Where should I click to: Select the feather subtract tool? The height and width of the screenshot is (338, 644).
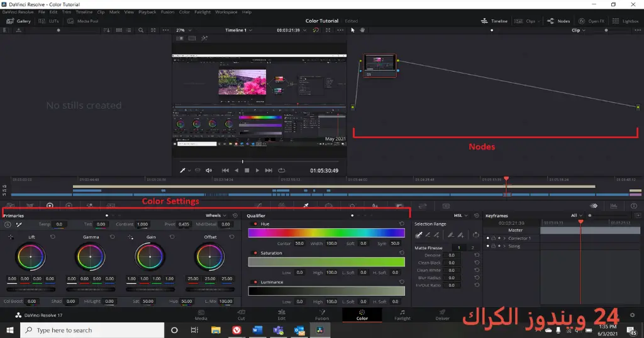450,235
